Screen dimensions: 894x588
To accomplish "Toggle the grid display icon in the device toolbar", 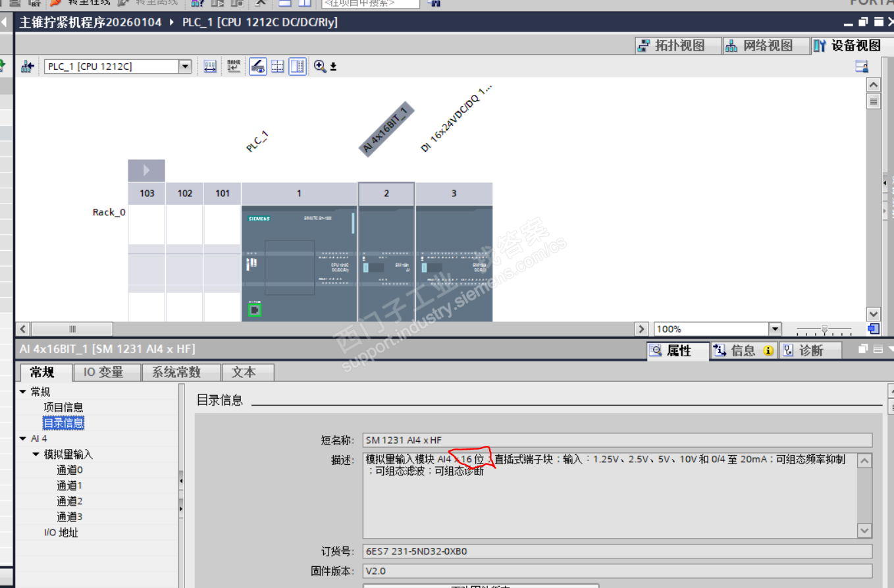I will click(x=278, y=67).
